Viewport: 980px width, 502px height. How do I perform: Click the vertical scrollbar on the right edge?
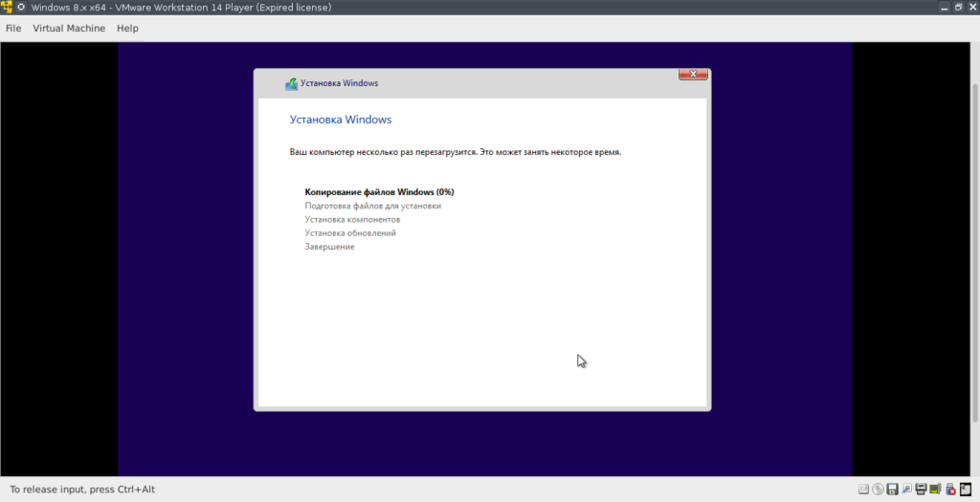click(x=976, y=251)
